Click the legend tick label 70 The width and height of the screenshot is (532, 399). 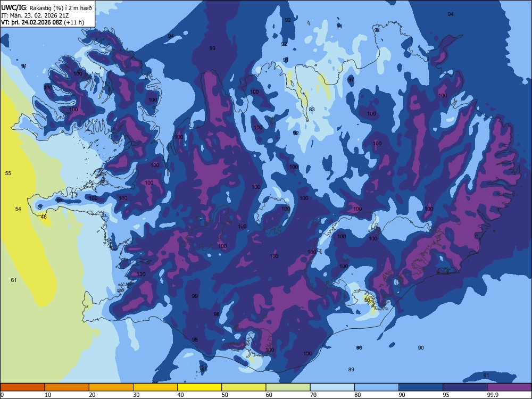(313, 395)
